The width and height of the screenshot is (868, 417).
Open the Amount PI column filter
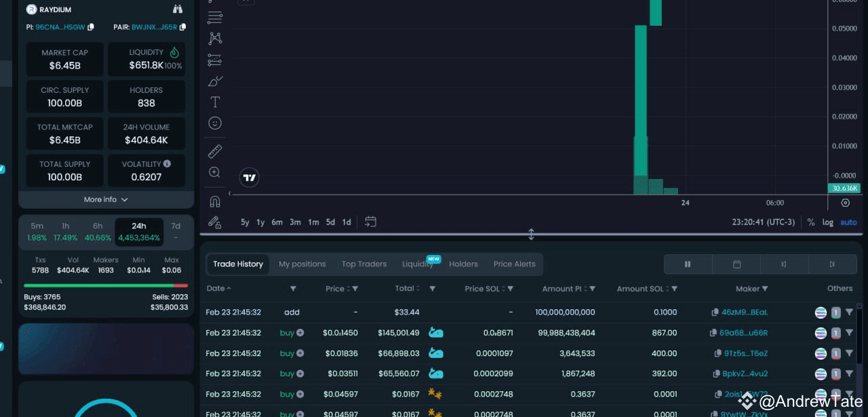click(592, 289)
